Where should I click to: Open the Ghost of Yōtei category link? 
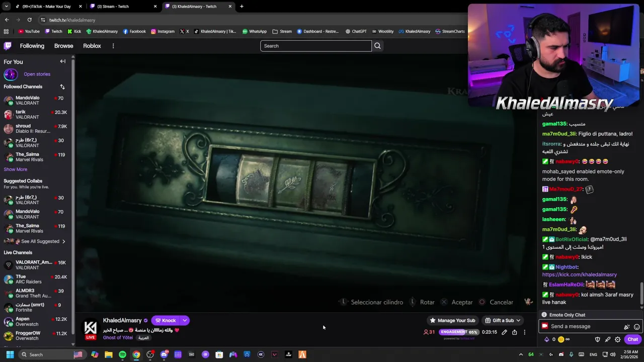(x=118, y=337)
